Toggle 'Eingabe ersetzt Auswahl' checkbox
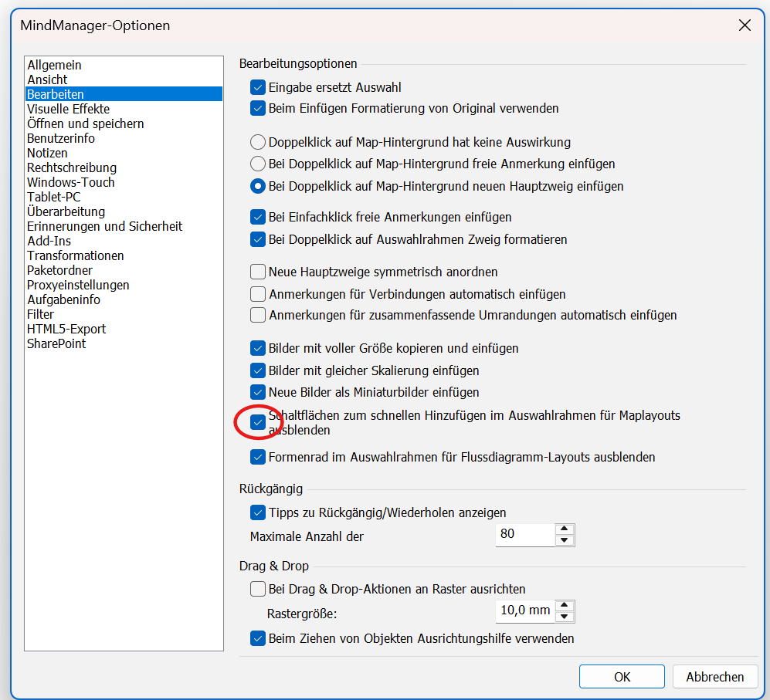The image size is (770, 700). coord(258,87)
